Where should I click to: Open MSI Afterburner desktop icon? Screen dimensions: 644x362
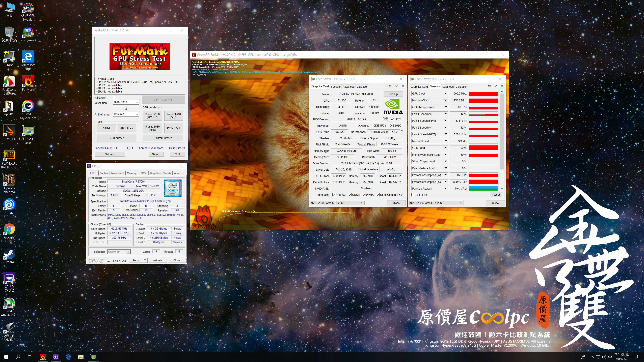(x=9, y=307)
